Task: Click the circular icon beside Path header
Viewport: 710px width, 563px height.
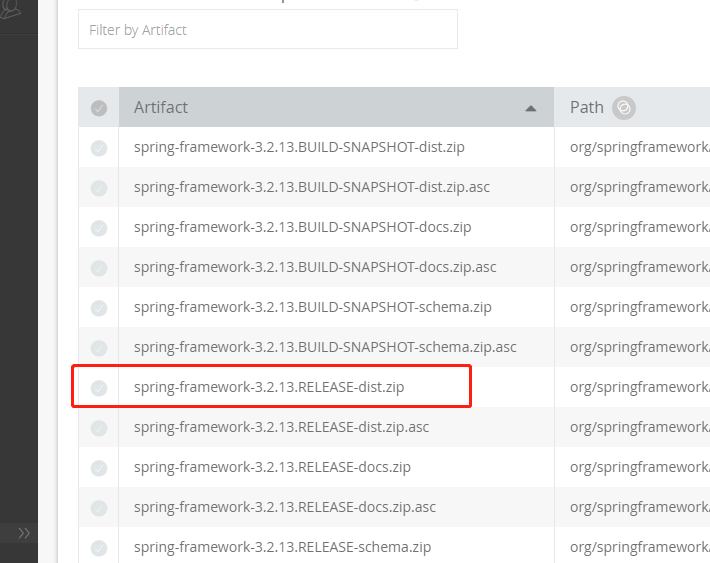Action: (624, 108)
